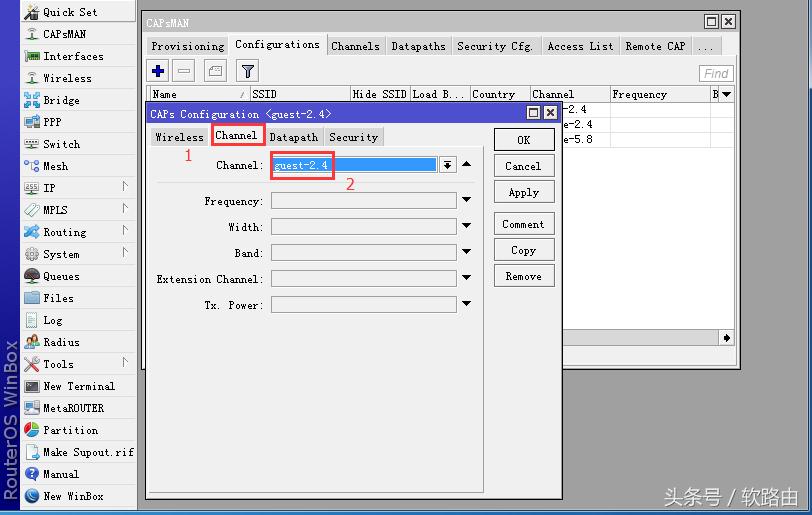
Task: Open the column selector dropdown in table header
Action: tap(727, 94)
